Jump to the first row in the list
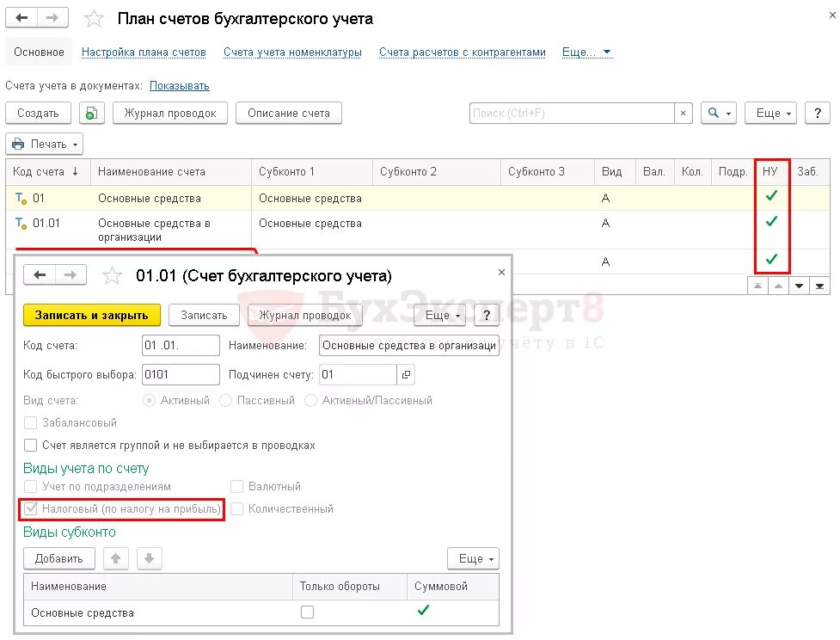This screenshot has width=840, height=640. pyautogui.click(x=757, y=286)
